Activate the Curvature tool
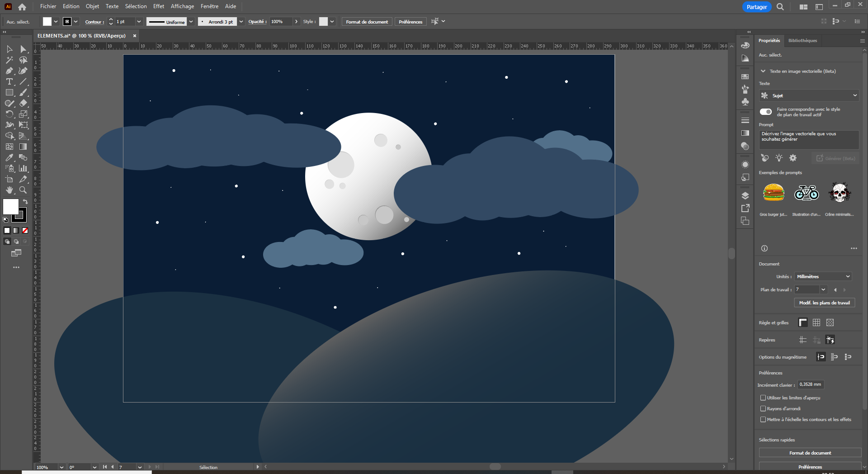The height and width of the screenshot is (474, 868). pos(24,71)
